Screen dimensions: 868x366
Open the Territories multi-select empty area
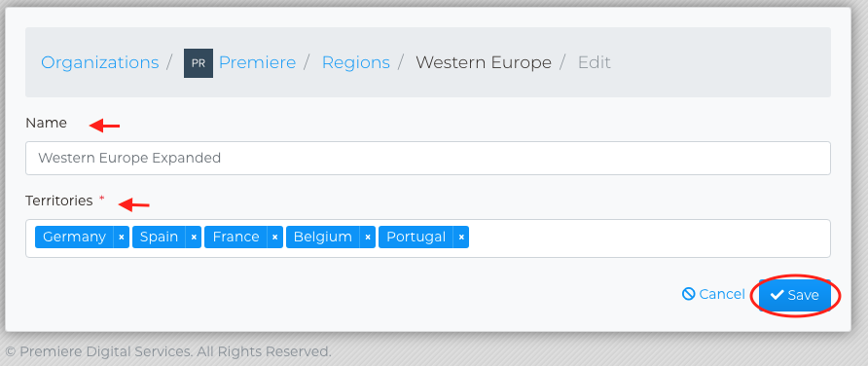click(x=648, y=238)
